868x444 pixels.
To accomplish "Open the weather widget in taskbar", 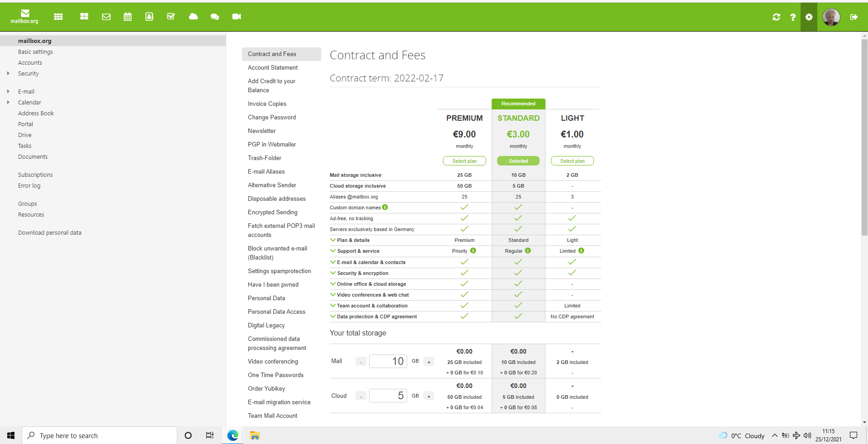I will [x=742, y=435].
